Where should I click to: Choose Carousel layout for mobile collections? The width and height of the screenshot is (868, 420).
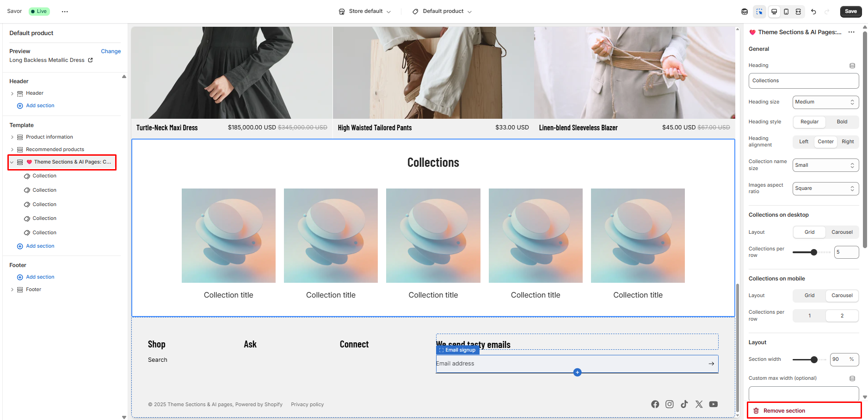[x=842, y=296]
